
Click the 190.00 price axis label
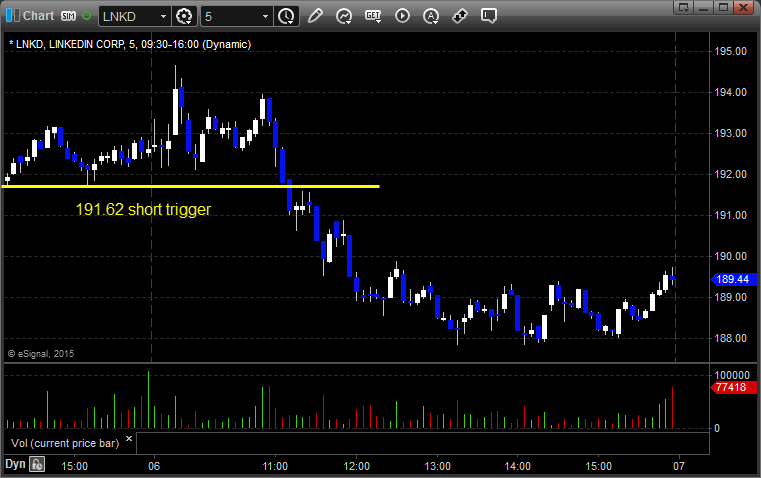tap(730, 256)
